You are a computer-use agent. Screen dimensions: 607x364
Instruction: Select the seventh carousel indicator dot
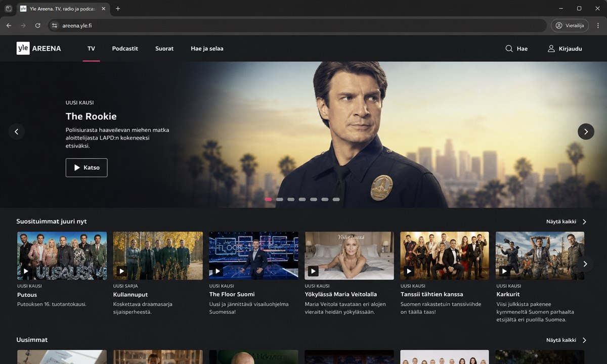point(336,199)
